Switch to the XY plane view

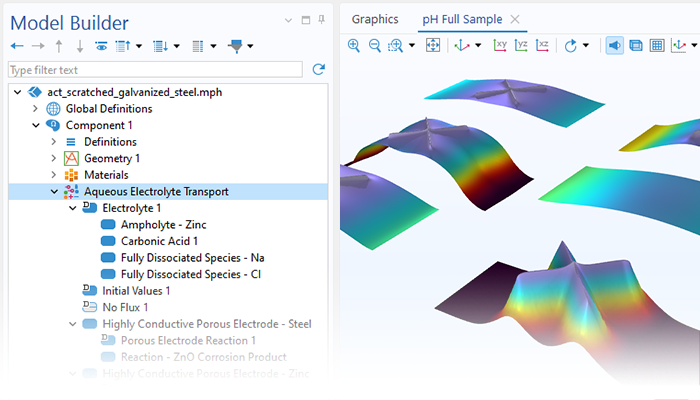point(501,45)
